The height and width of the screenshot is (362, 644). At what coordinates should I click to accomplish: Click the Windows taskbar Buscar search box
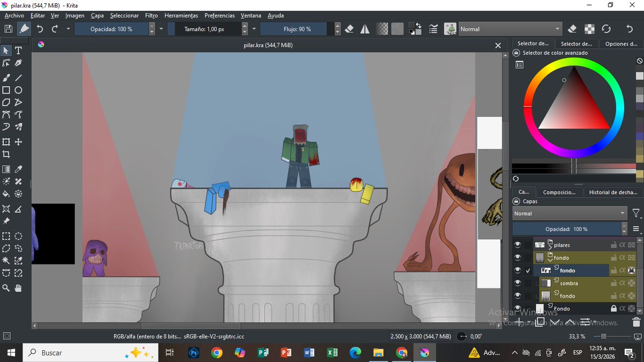coord(91,353)
